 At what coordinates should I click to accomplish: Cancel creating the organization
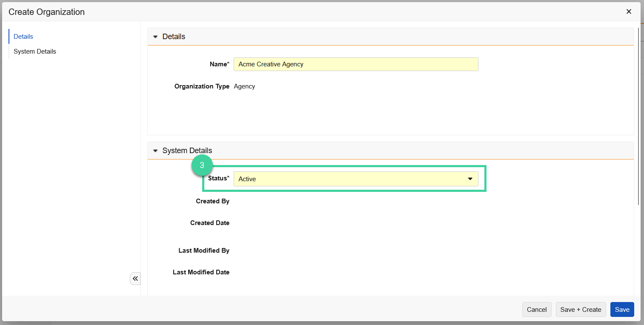(x=537, y=309)
